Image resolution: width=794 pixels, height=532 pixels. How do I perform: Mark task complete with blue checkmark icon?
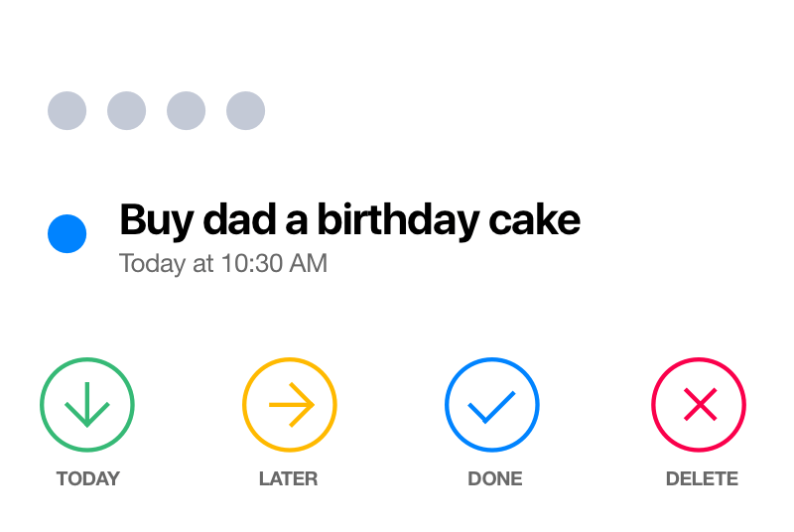492,405
